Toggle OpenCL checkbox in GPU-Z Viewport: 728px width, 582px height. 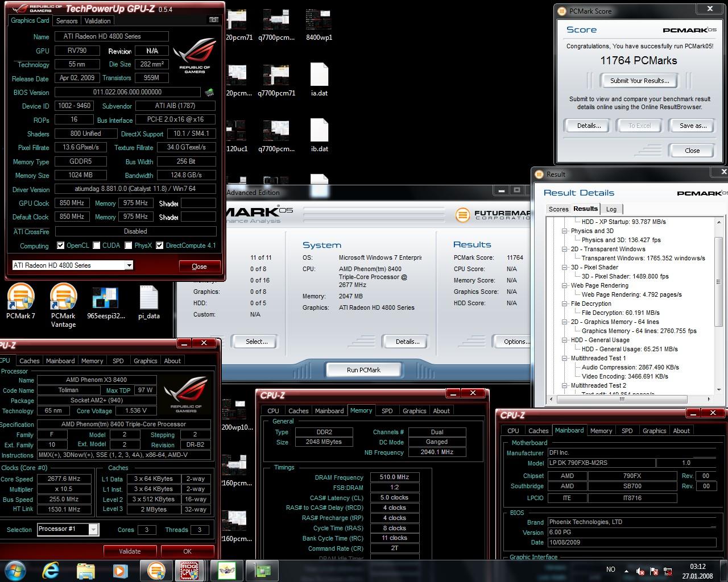pos(61,246)
